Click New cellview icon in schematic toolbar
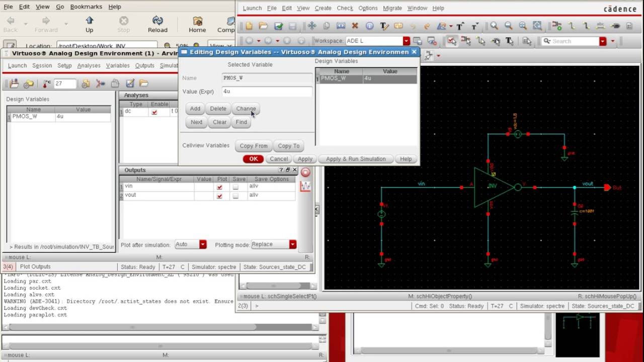 [x=249, y=26]
